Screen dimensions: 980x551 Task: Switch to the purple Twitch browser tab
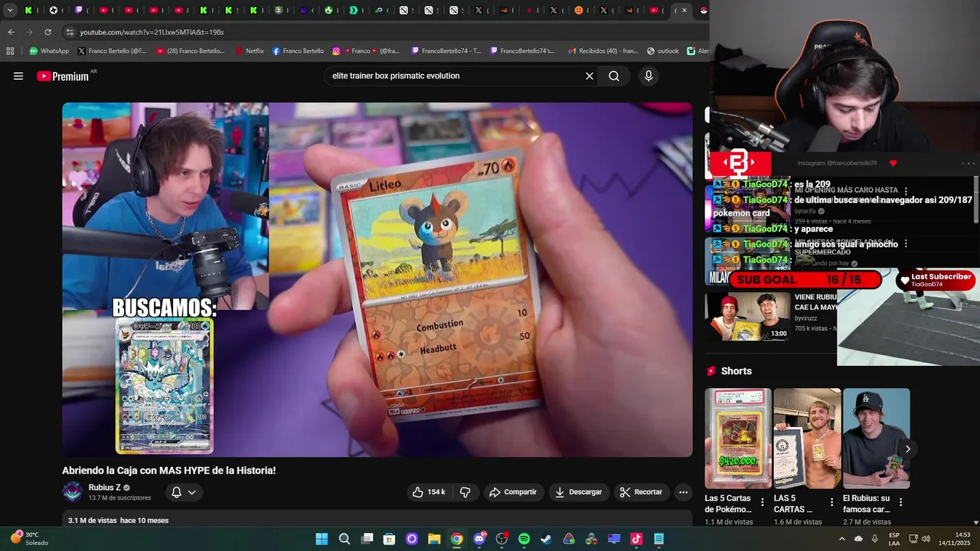pyautogui.click(x=79, y=10)
